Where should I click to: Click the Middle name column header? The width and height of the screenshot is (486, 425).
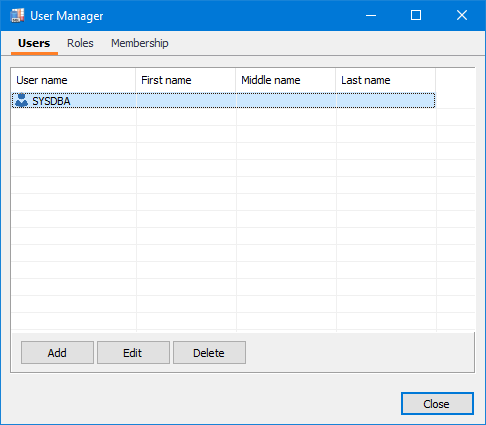pyautogui.click(x=286, y=80)
